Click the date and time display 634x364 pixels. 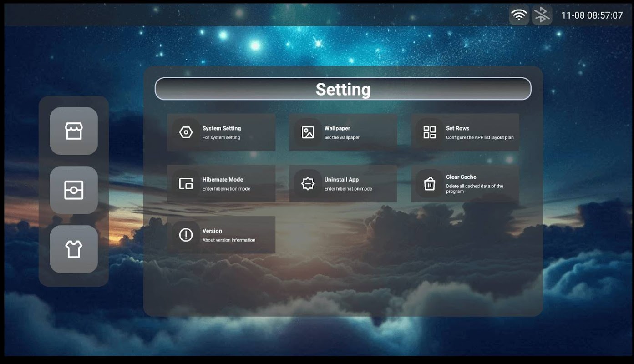click(592, 15)
